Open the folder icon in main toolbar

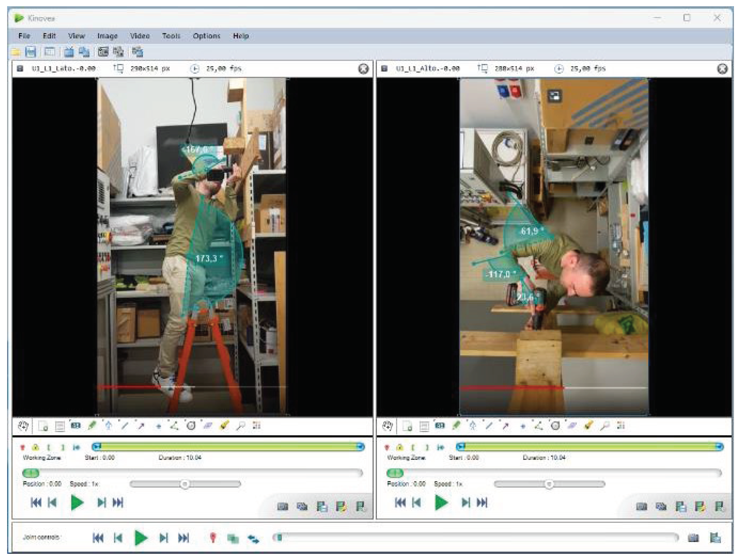click(16, 52)
